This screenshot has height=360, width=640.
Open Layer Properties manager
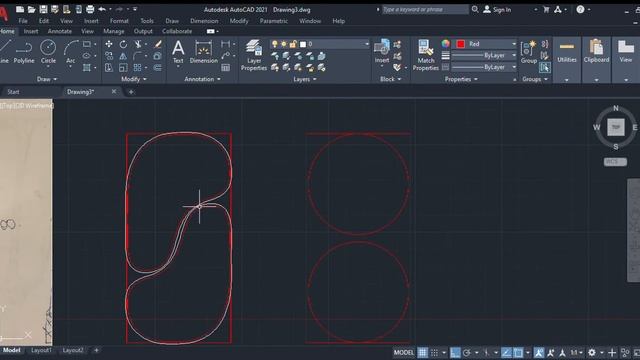coord(254,56)
